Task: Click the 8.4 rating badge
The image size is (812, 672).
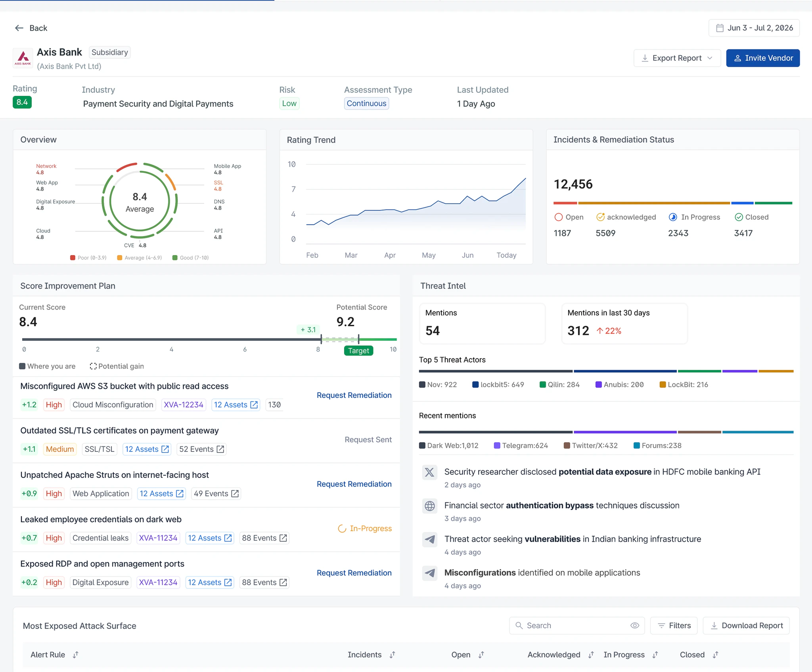Action: (22, 102)
